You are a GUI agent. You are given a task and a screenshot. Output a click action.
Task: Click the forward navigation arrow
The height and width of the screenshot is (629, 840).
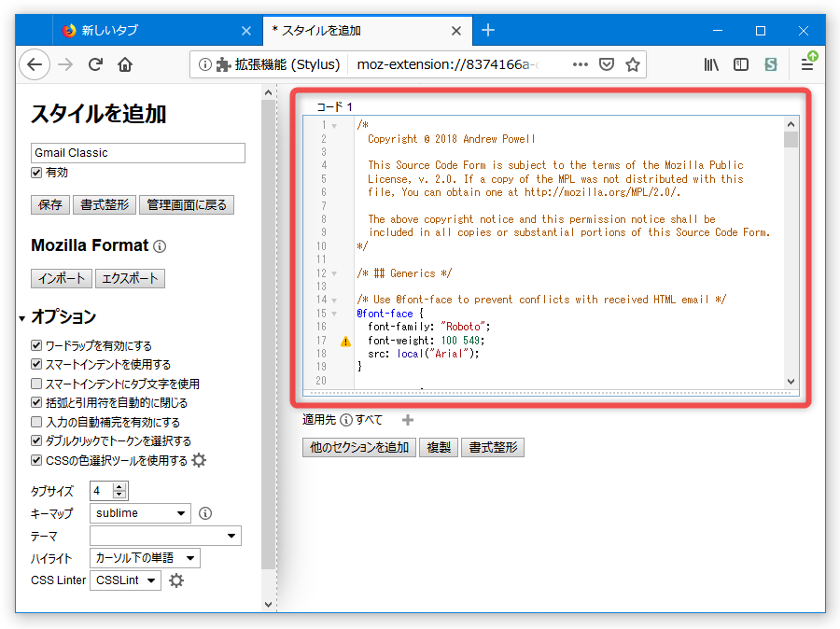point(65,64)
